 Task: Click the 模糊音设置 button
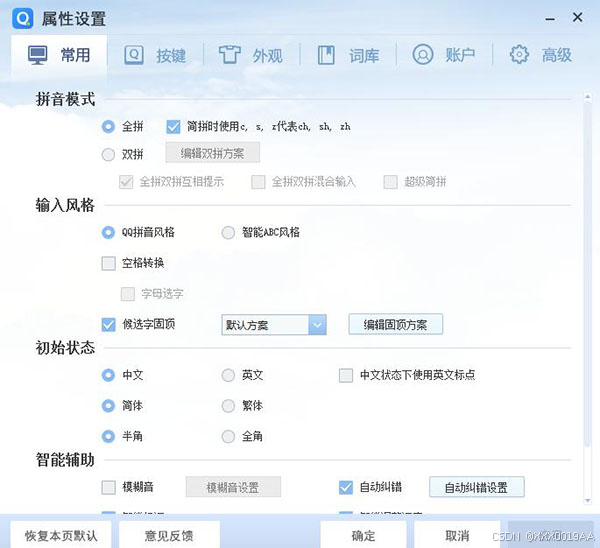tap(233, 487)
